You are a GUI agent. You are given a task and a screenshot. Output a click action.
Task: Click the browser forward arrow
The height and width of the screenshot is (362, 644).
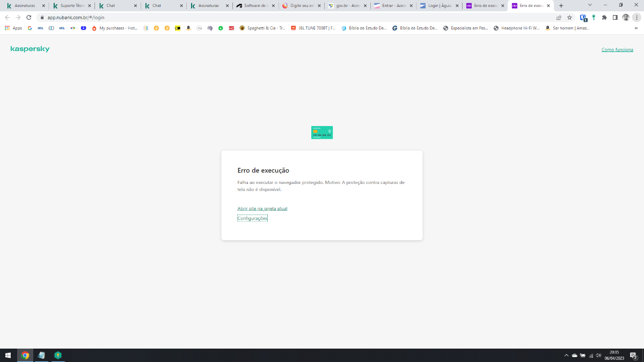tap(18, 17)
